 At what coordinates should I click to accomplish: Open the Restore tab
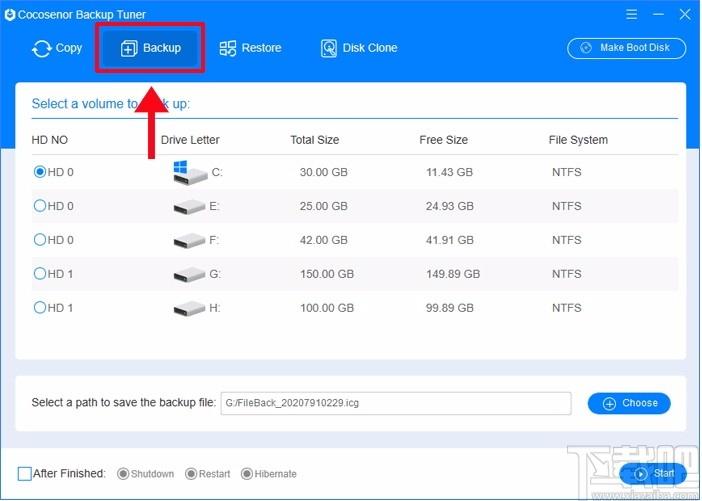(250, 48)
